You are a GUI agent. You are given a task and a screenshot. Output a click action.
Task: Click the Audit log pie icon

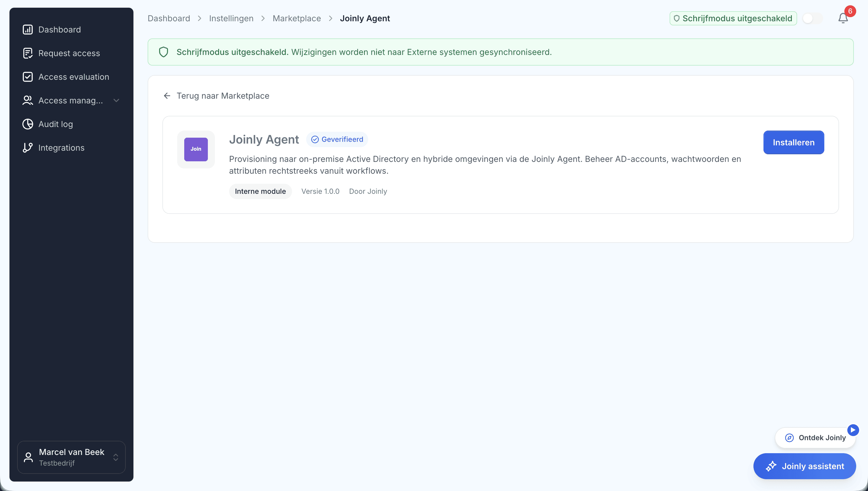[x=28, y=124]
